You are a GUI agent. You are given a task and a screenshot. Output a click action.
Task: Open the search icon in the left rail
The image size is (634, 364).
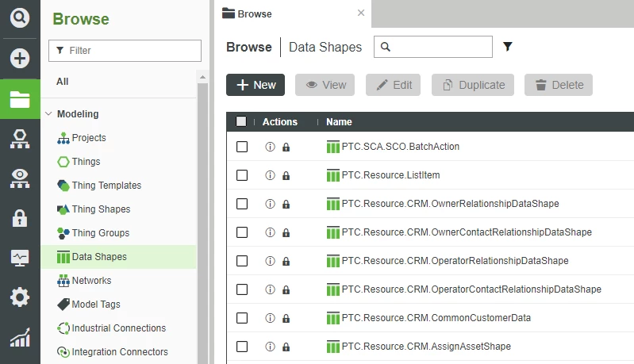point(19,17)
